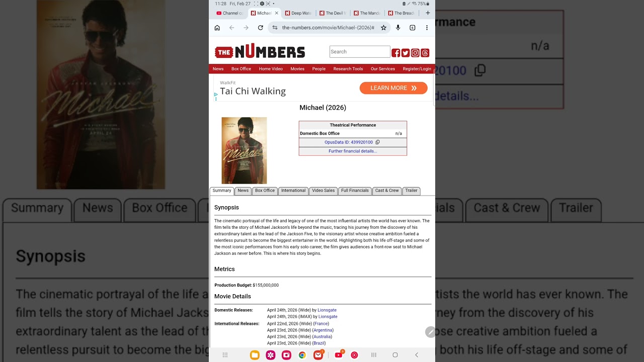The height and width of the screenshot is (362, 644).
Task: Select the Trailer movie tab
Action: (x=412, y=191)
